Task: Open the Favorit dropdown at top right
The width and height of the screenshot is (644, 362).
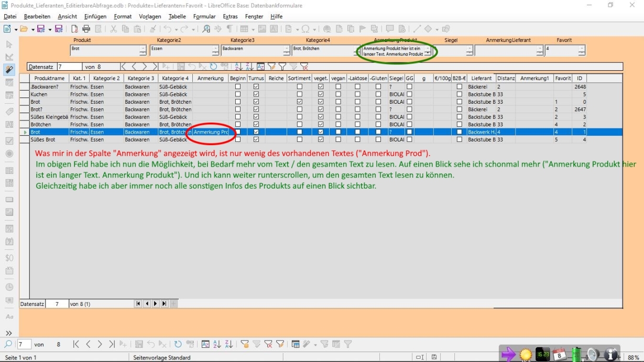Action: tap(582, 51)
